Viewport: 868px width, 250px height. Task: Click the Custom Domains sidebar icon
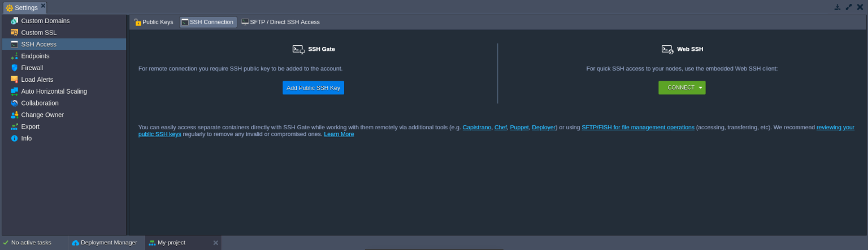pos(14,21)
